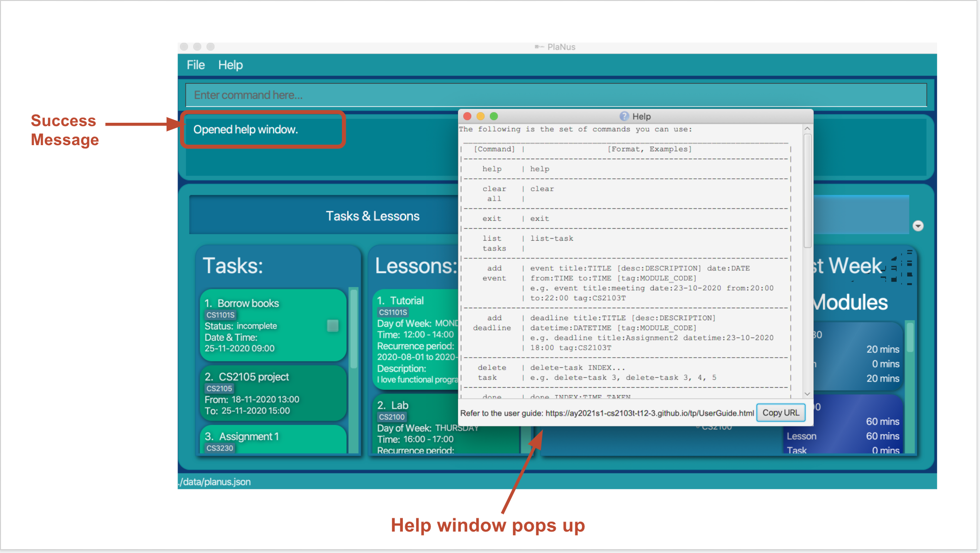980x553 pixels.
Task: Click the yellow minimize button on help window
Action: coord(481,117)
